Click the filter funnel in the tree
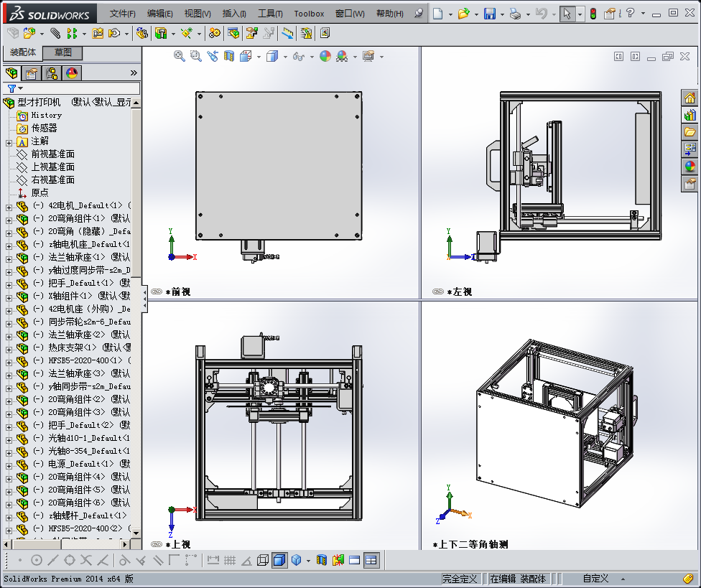 tap(12, 88)
